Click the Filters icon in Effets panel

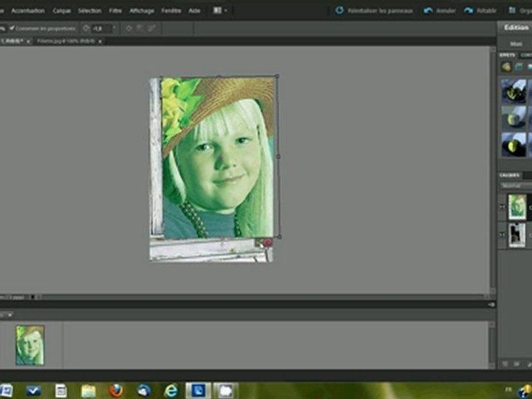pyautogui.click(x=507, y=67)
